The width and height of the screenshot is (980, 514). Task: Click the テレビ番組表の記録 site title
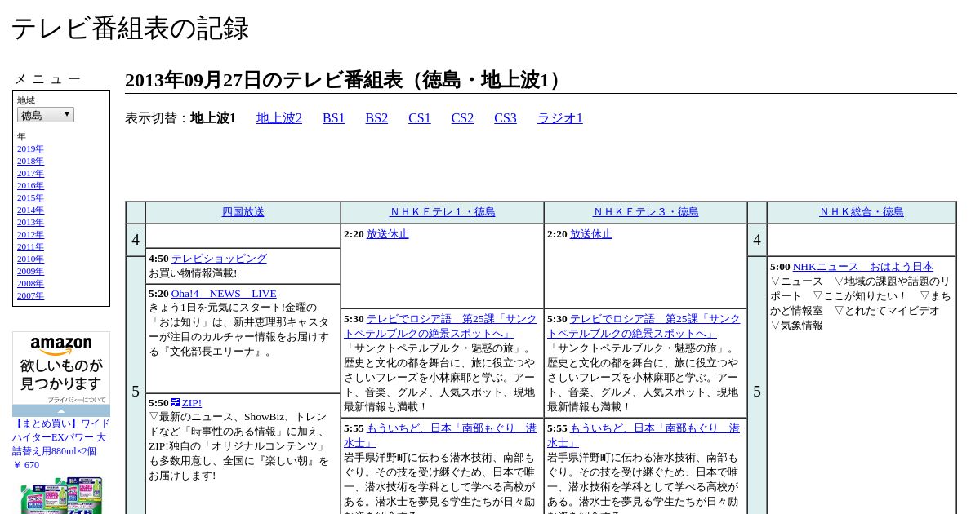point(130,29)
